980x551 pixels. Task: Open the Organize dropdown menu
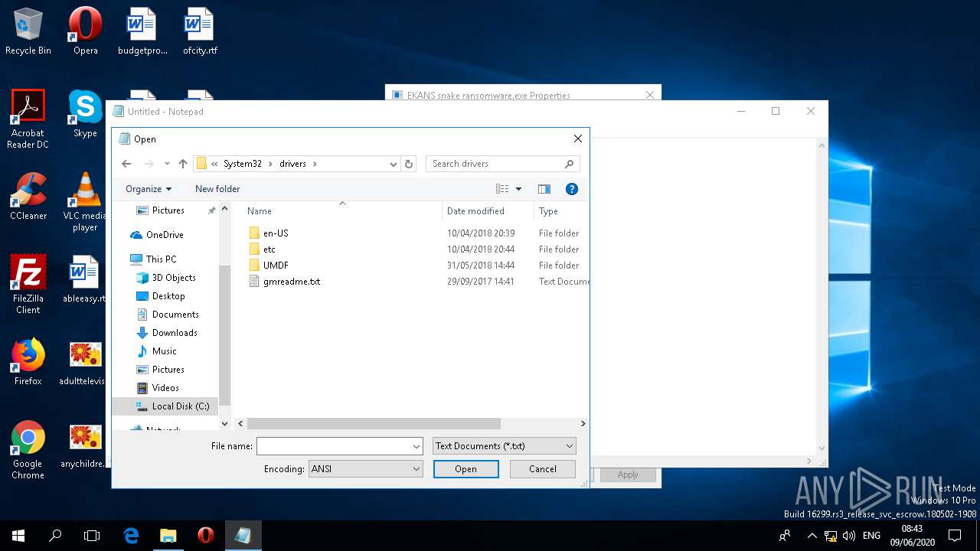pos(149,189)
